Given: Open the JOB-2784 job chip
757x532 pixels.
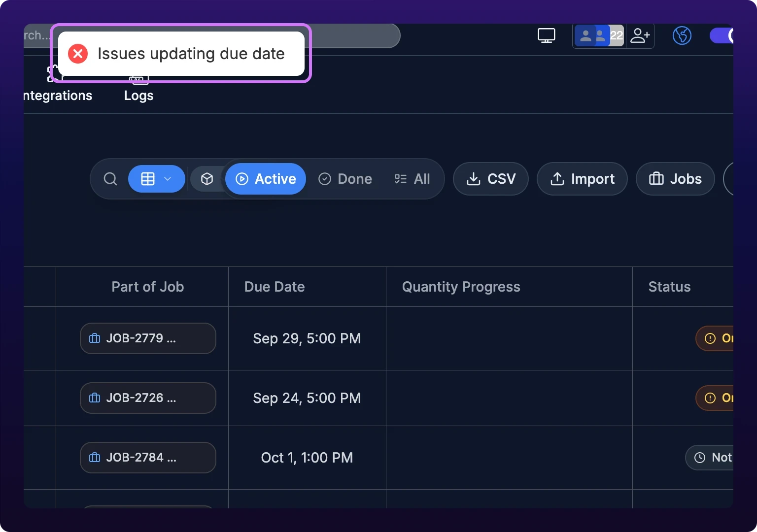Looking at the screenshot, I should [148, 458].
